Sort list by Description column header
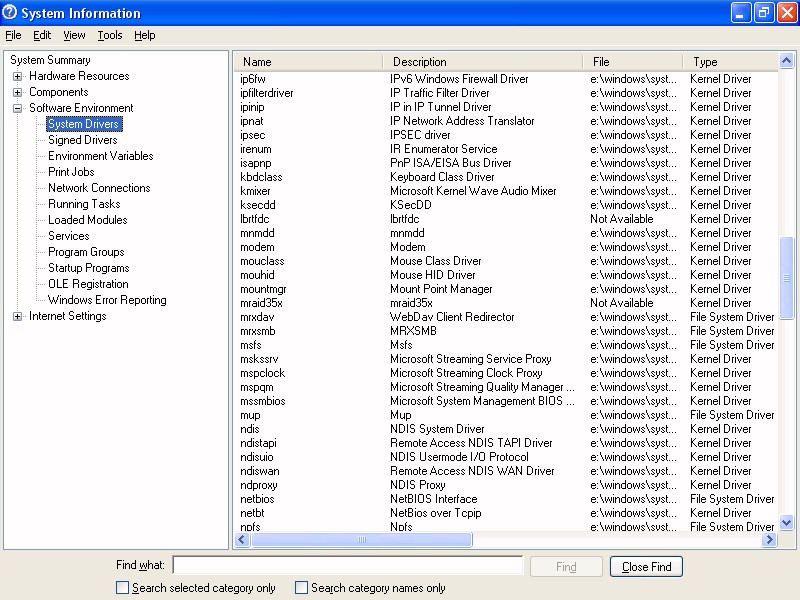The height and width of the screenshot is (600, 800). click(420, 62)
